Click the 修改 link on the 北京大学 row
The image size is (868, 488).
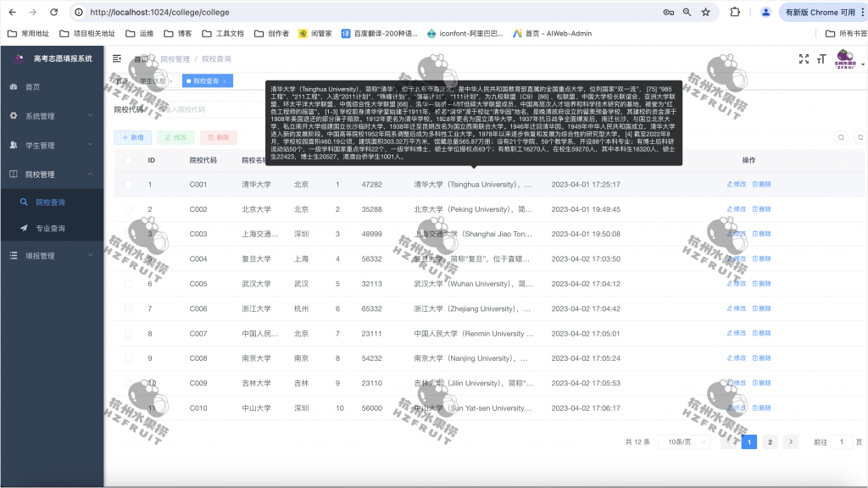pos(736,208)
